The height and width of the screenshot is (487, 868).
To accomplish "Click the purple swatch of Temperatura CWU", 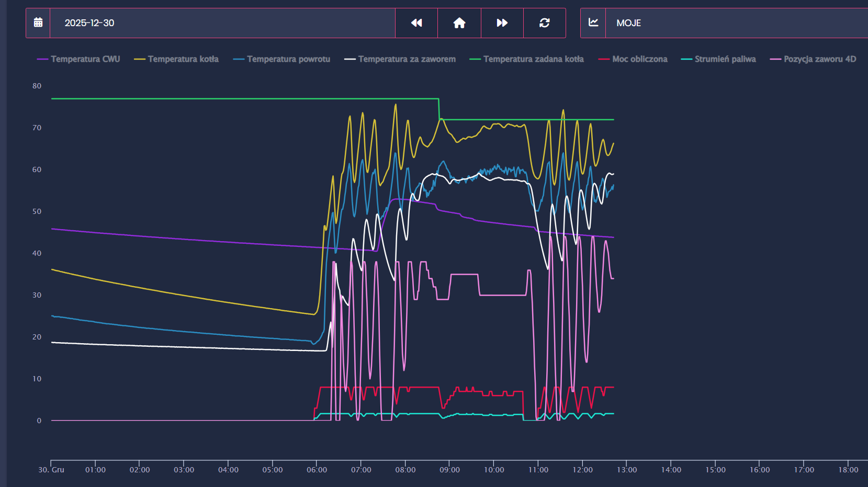I will (42, 59).
